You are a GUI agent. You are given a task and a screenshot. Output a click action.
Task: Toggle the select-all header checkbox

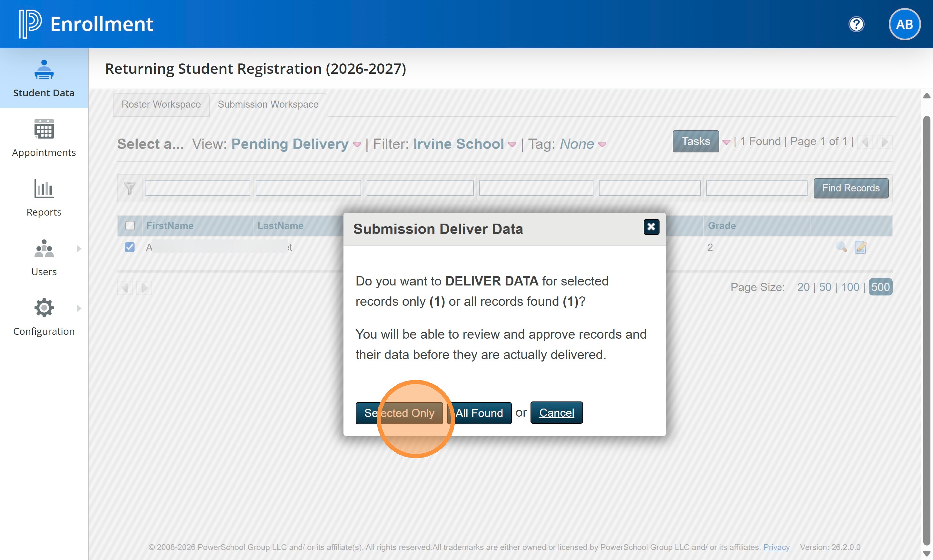(130, 226)
